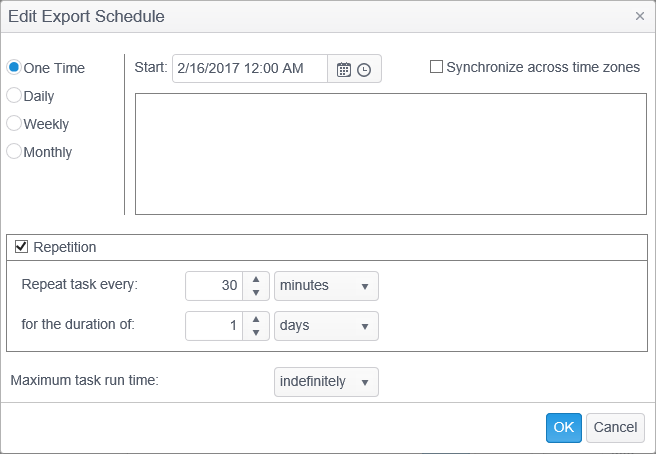656x454 pixels.
Task: Click the repeat interval number field
Action: coord(214,286)
